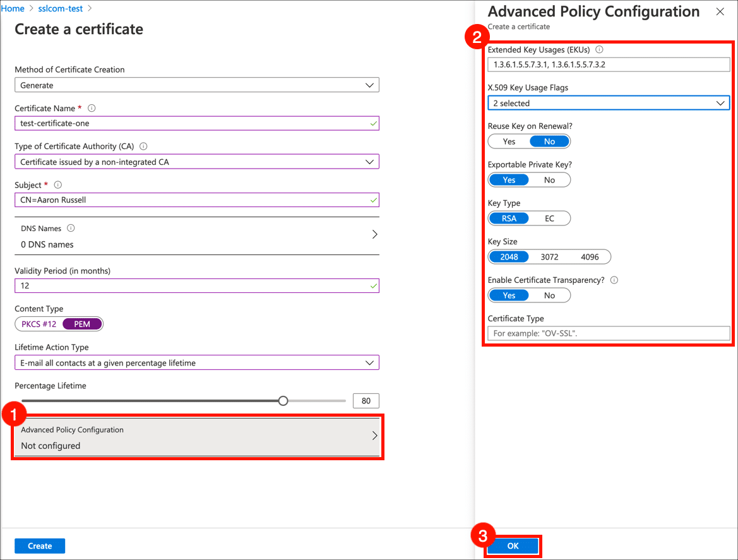The image size is (738, 560).
Task: Expand the Lifetime Action Type dropdown
Action: [x=196, y=363]
